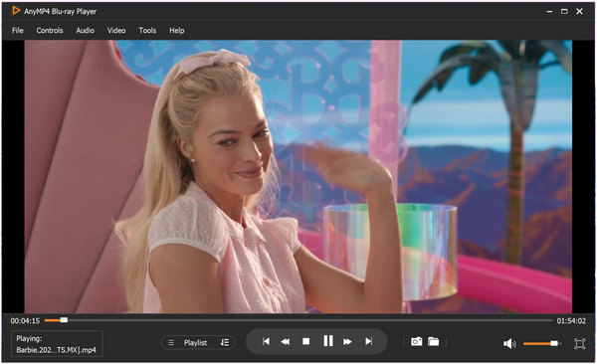Image resolution: width=597 pixels, height=364 pixels.
Task: Pause the video playback
Action: tap(327, 341)
